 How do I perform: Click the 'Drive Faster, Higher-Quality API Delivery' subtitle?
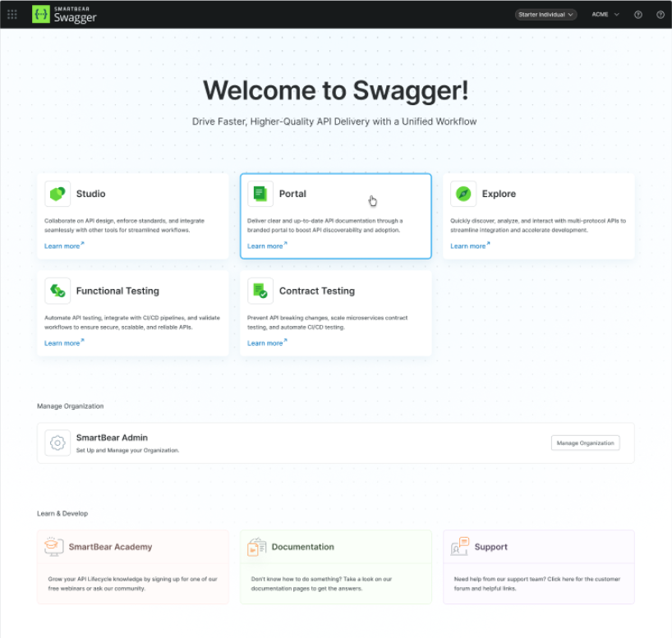334,122
